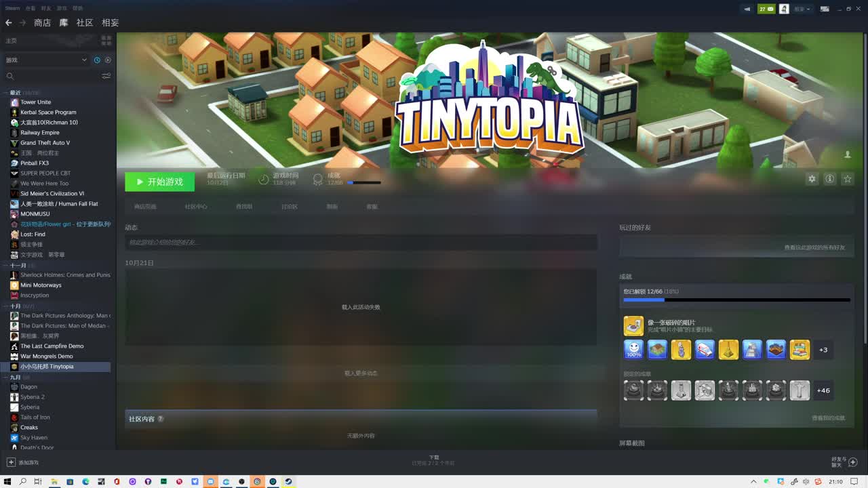868x488 pixels.
Task: Select Tails of Iron in list
Action: [35, 418]
